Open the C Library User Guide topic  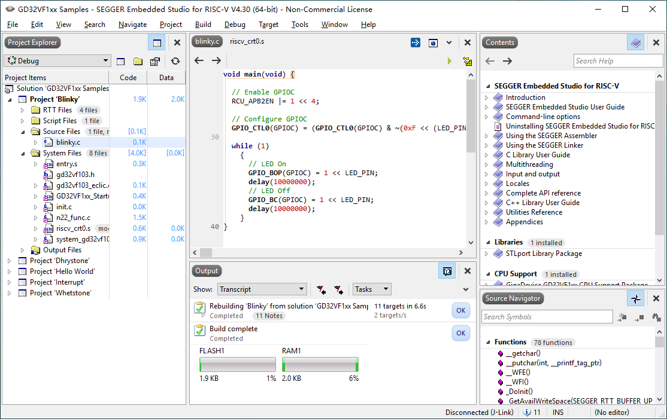point(537,155)
